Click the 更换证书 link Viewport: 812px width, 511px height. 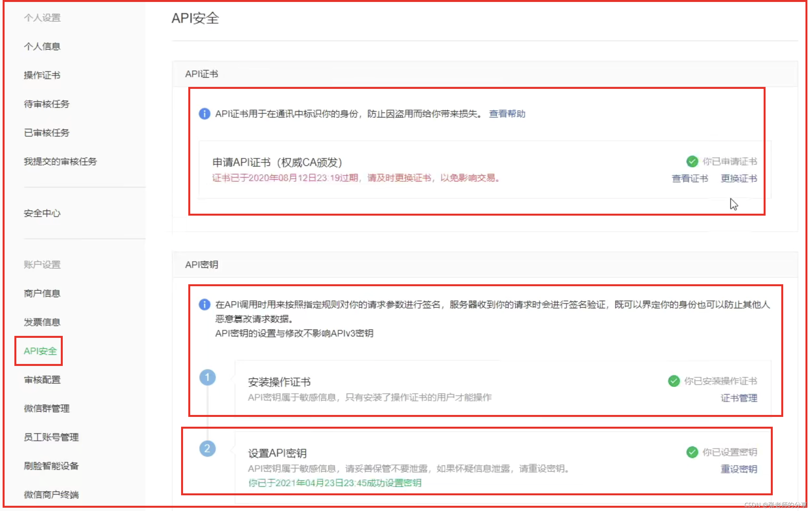[x=738, y=178]
